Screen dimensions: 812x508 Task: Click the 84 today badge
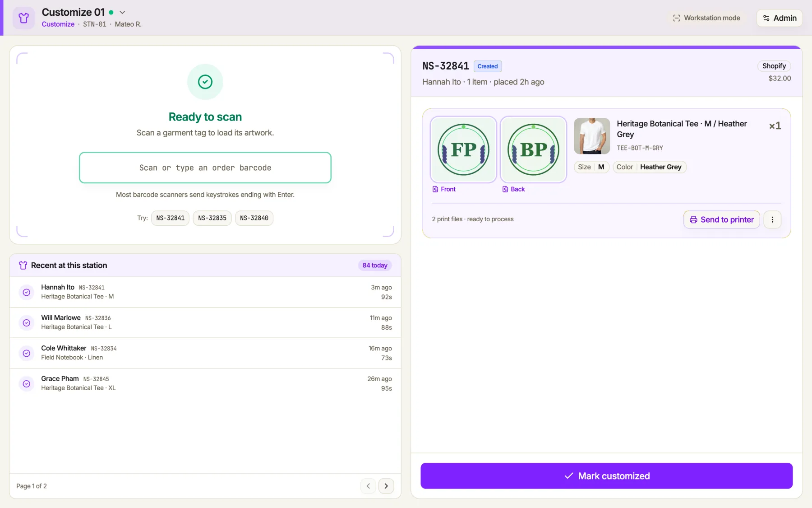tap(375, 266)
